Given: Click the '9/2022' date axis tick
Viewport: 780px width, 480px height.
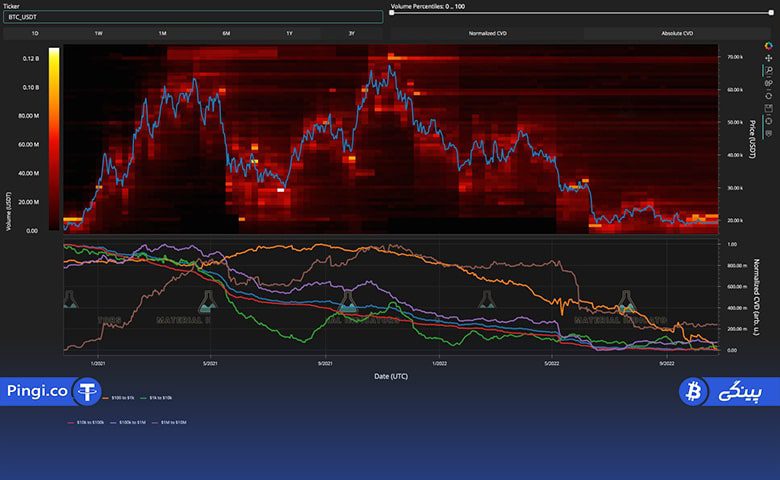Looking at the screenshot, I should [x=667, y=363].
